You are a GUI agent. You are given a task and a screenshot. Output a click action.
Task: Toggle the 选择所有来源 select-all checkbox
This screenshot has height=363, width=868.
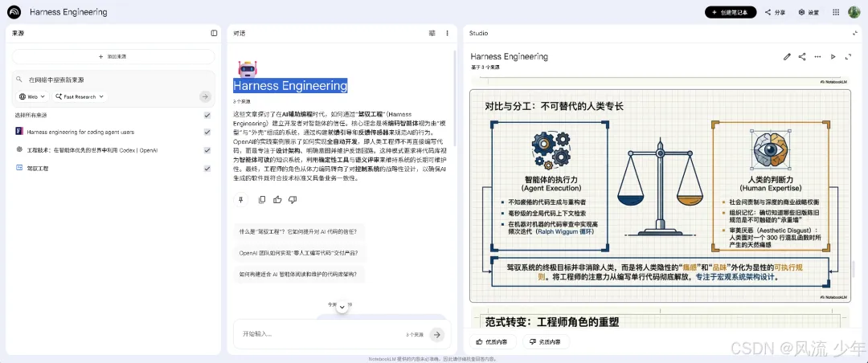coord(207,115)
